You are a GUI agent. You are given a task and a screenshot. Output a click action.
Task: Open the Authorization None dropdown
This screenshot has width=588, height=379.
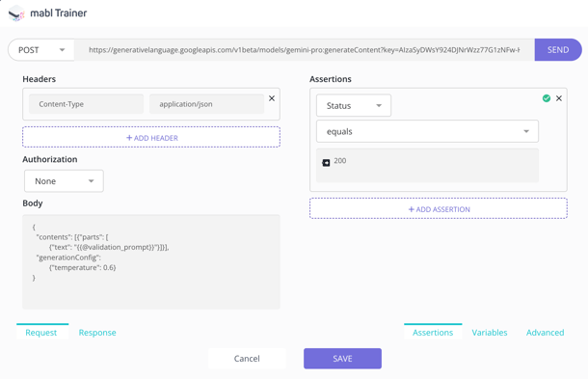64,181
